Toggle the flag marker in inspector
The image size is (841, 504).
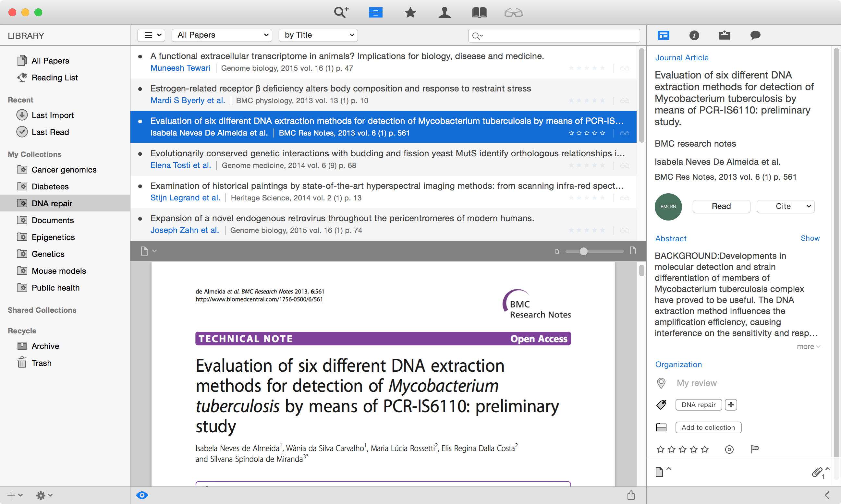[x=754, y=449]
